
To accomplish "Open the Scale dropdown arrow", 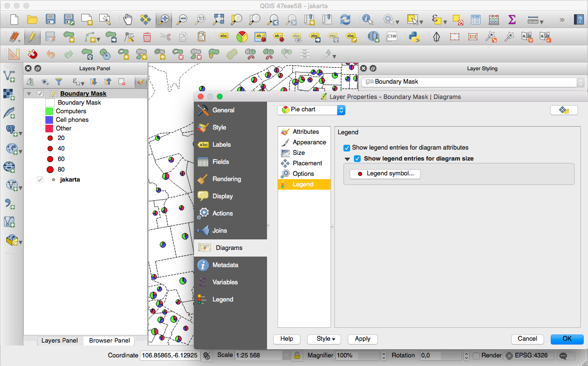I will click(x=286, y=355).
